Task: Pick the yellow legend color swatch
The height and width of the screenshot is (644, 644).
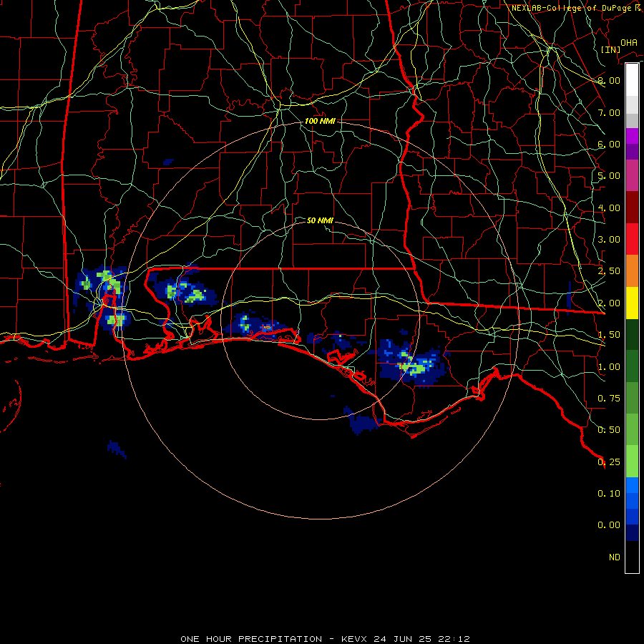Action: click(632, 303)
